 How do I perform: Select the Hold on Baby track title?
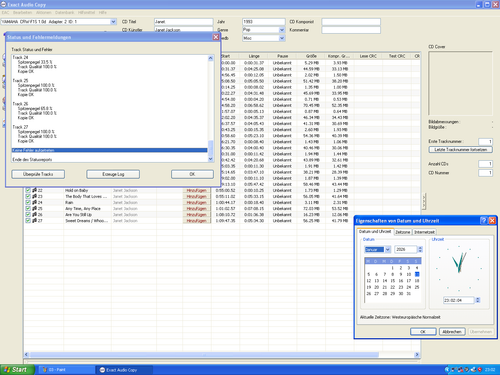(x=77, y=190)
